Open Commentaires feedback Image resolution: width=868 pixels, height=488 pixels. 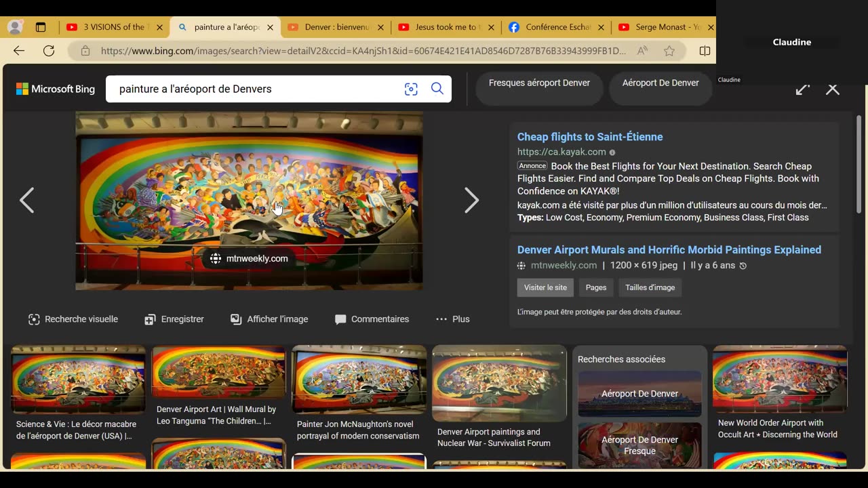tap(372, 319)
